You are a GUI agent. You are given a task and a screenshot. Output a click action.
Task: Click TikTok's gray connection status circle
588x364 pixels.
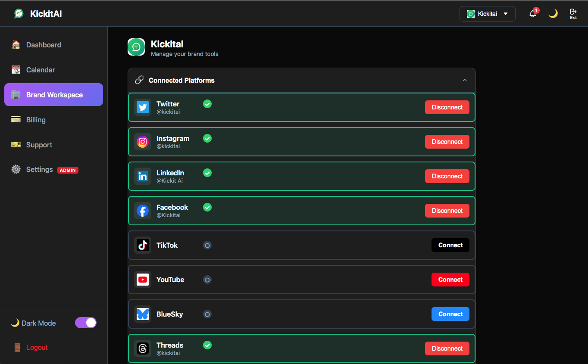[207, 245]
